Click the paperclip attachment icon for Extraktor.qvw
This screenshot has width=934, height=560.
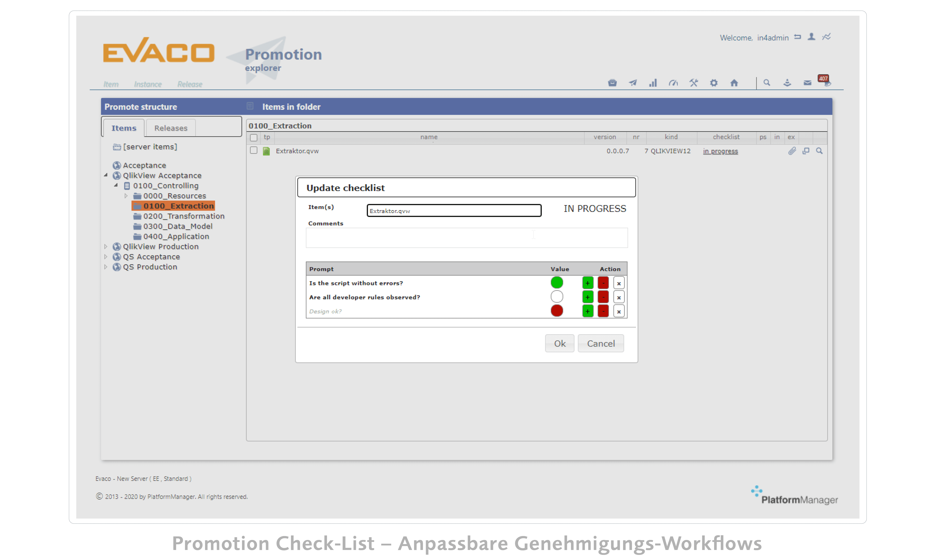(792, 151)
